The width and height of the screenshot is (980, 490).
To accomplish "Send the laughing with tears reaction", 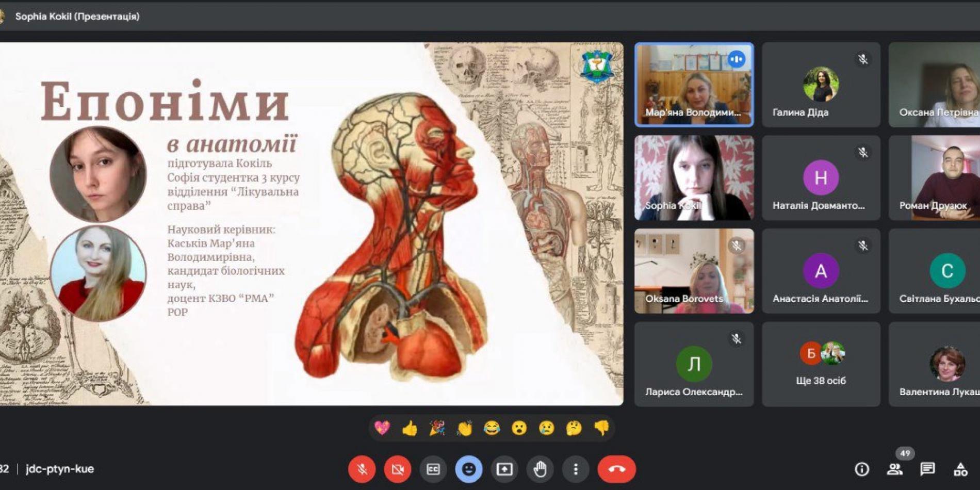I will tap(492, 428).
